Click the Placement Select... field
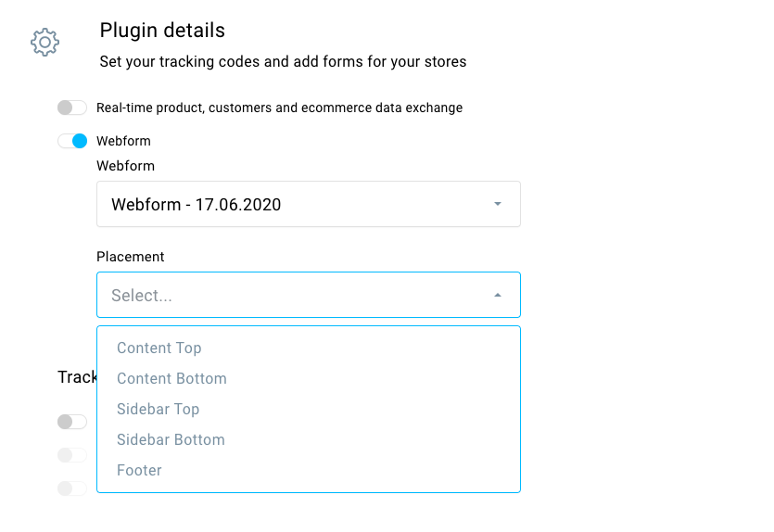The image size is (774, 532). click(309, 295)
